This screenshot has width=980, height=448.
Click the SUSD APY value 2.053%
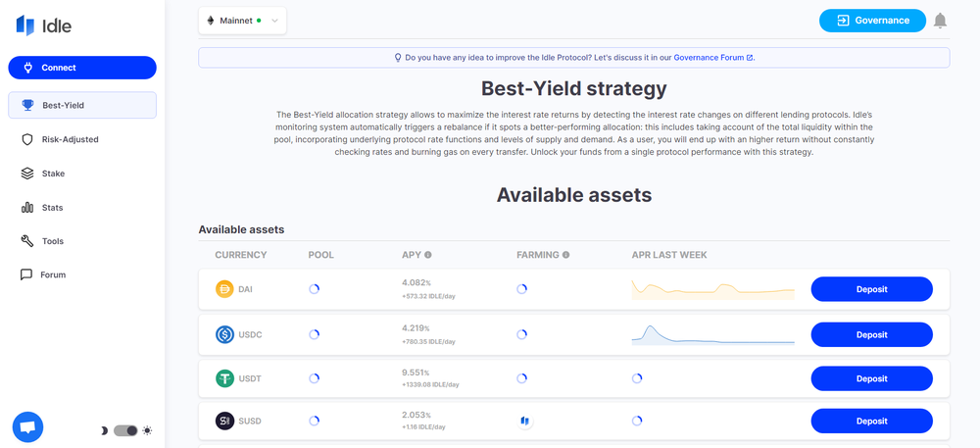click(x=416, y=415)
